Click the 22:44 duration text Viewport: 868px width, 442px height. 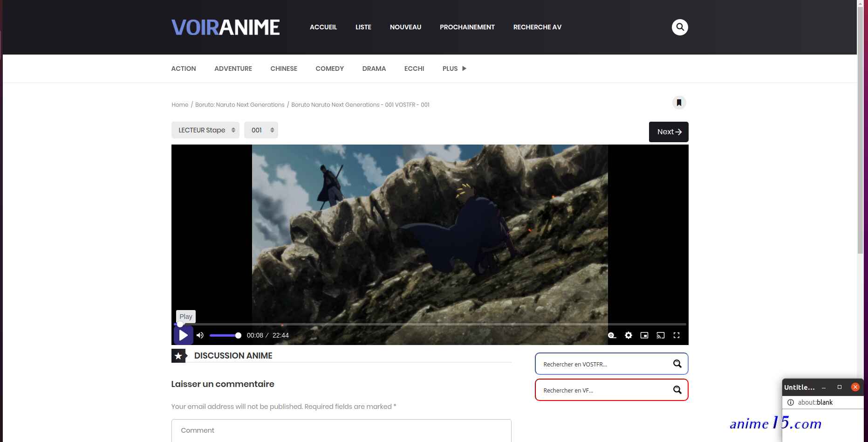coord(280,335)
